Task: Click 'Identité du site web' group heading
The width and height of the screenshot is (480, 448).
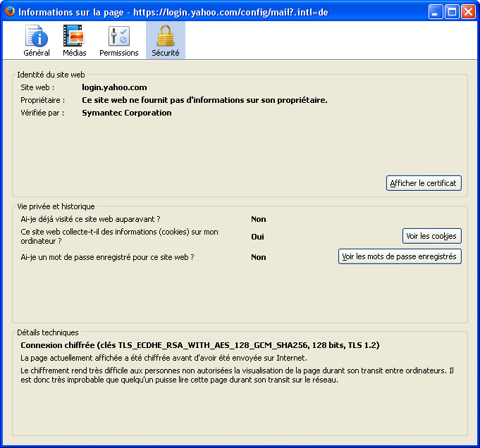Action: click(51, 75)
